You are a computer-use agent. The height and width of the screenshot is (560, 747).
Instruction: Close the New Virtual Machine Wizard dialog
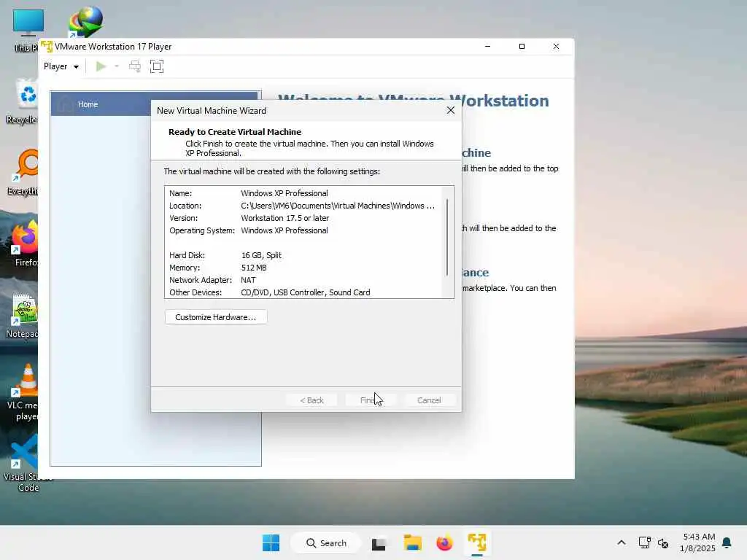coord(450,111)
